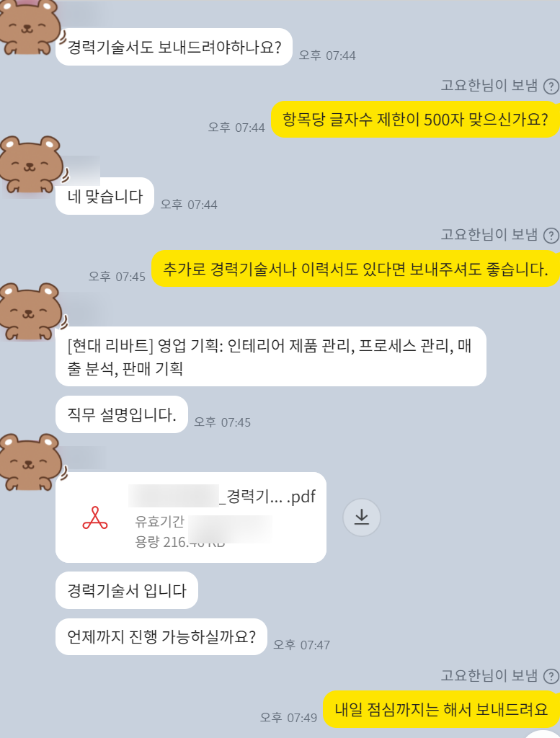Open bear avatar next to 경력기술서도 보내드려야하나요

click(x=29, y=27)
